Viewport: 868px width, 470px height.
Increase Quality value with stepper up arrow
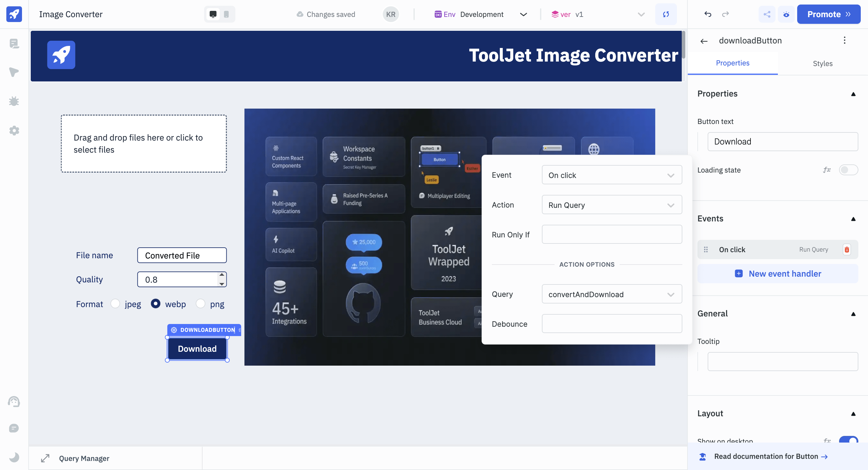(222, 275)
